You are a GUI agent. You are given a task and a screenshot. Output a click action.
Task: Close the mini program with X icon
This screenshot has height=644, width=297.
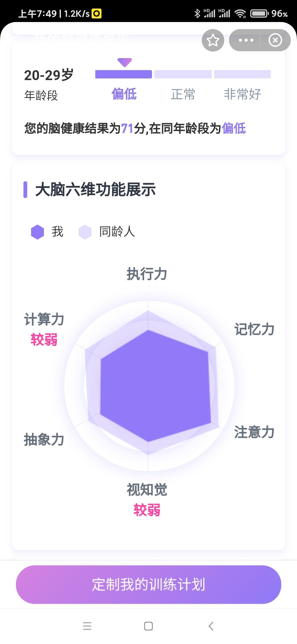275,40
